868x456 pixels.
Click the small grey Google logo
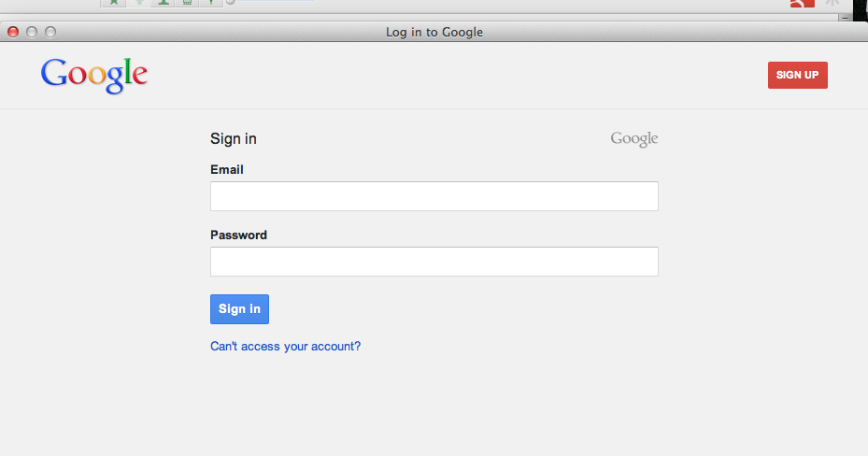633,139
